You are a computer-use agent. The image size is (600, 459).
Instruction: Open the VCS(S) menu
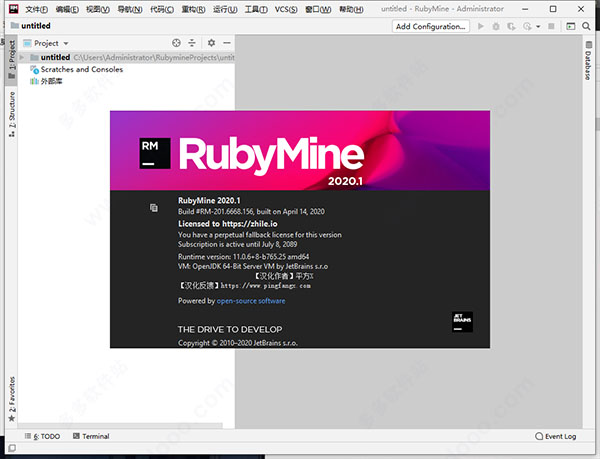[x=286, y=9]
